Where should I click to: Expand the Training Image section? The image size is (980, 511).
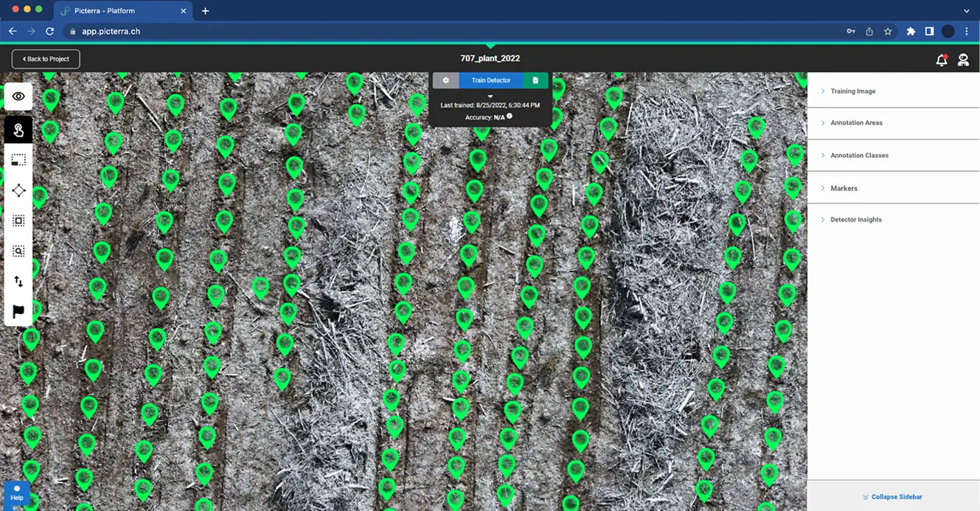coord(852,91)
